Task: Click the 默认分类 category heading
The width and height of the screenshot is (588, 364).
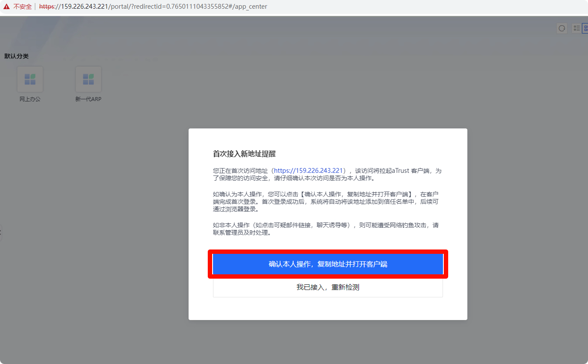Action: [x=17, y=56]
